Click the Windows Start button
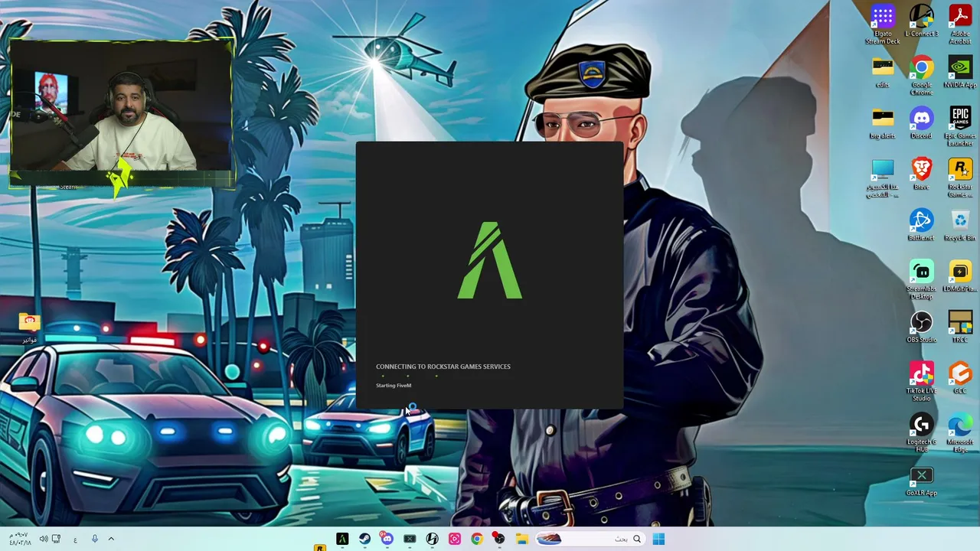 point(658,539)
